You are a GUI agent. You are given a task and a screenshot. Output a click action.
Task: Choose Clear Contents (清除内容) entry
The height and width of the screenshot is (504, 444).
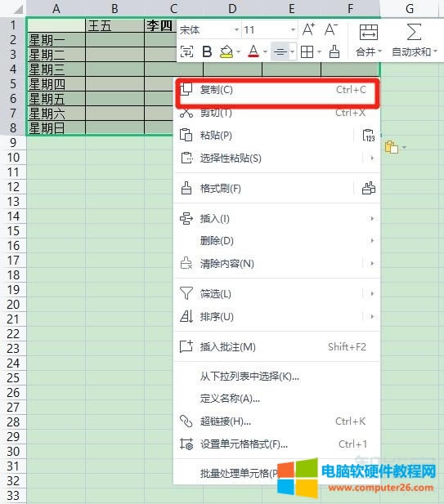pyautogui.click(x=277, y=264)
